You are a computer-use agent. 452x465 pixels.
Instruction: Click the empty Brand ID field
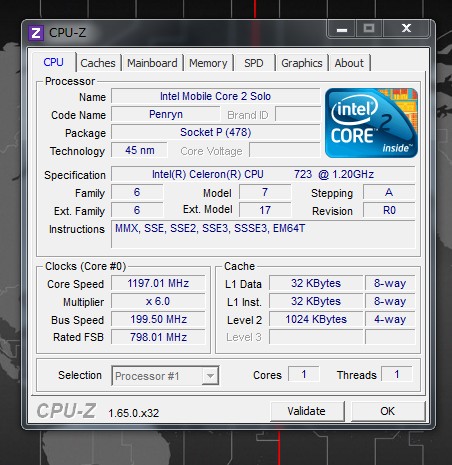298,114
